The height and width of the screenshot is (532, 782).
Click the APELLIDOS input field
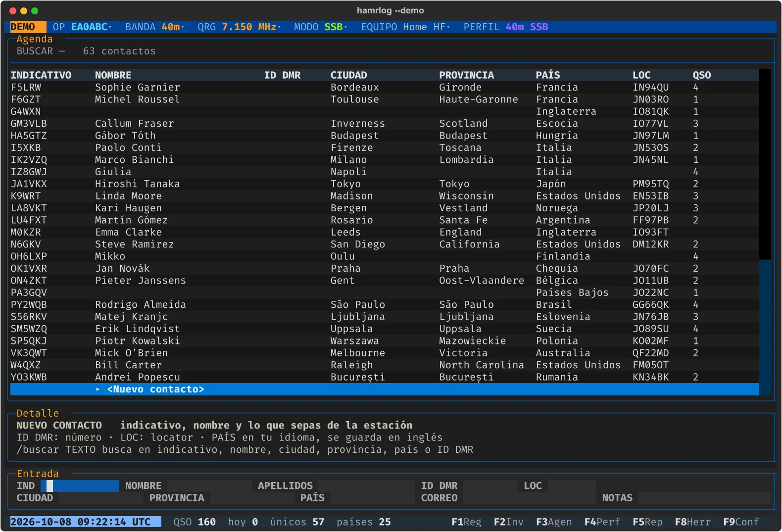tap(367, 486)
